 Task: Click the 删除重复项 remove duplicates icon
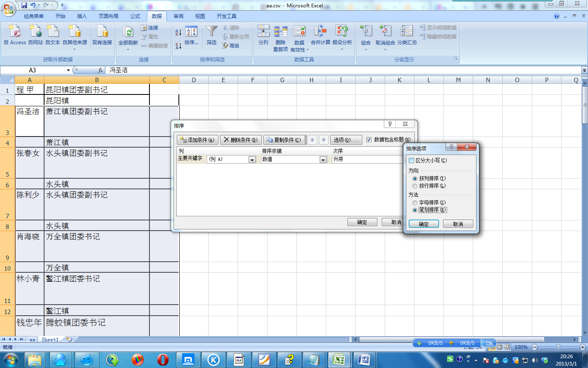(281, 31)
